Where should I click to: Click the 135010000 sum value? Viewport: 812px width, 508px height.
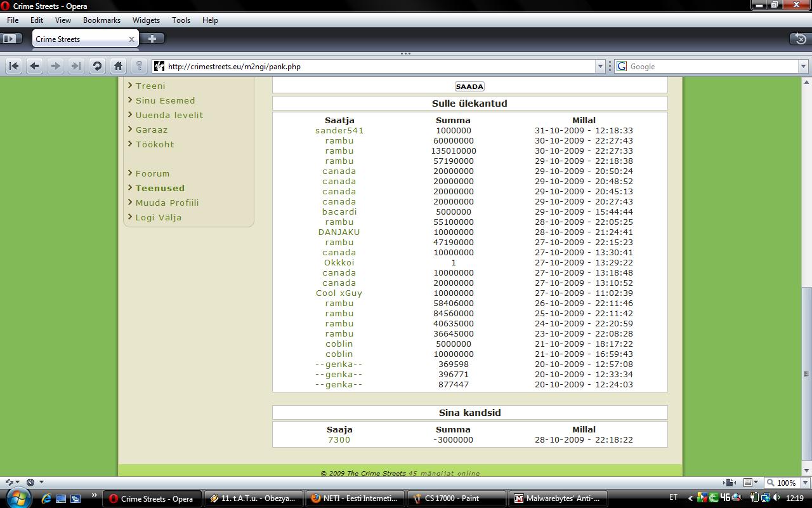[x=454, y=150]
